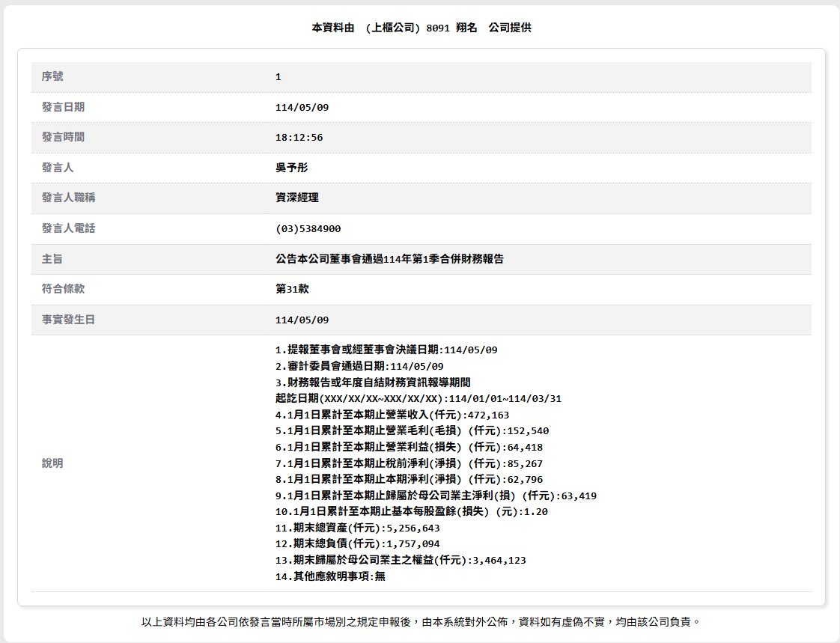Click the date '114/05/09' beside 事實發生日
840x643 pixels.
pyautogui.click(x=302, y=320)
